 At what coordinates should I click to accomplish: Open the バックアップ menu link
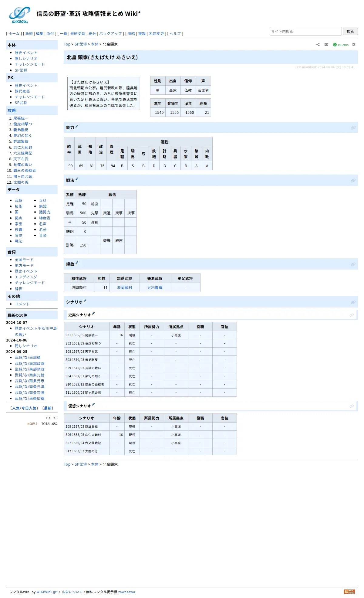click(111, 34)
